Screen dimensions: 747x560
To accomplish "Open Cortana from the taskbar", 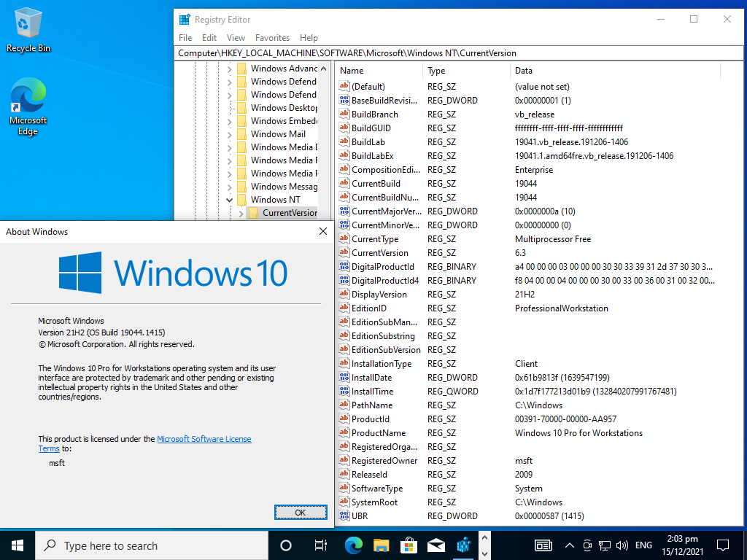I will coord(286,545).
